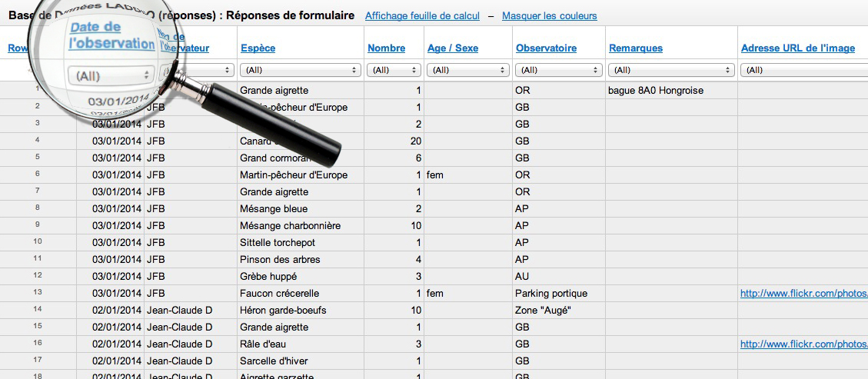Open the Date de l'observation filter dropdown
Viewport: 868px width, 379px height.
click(111, 76)
